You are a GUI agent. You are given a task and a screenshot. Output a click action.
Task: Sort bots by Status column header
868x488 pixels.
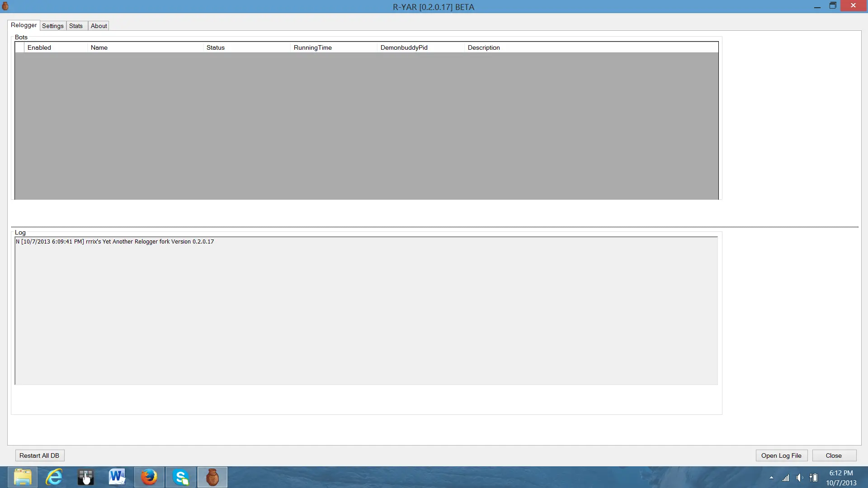(x=247, y=47)
